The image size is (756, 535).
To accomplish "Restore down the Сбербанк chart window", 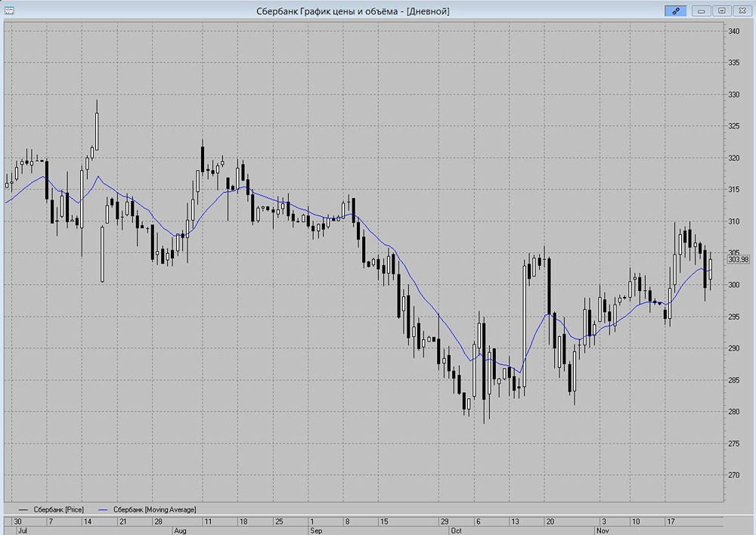I will (x=722, y=11).
